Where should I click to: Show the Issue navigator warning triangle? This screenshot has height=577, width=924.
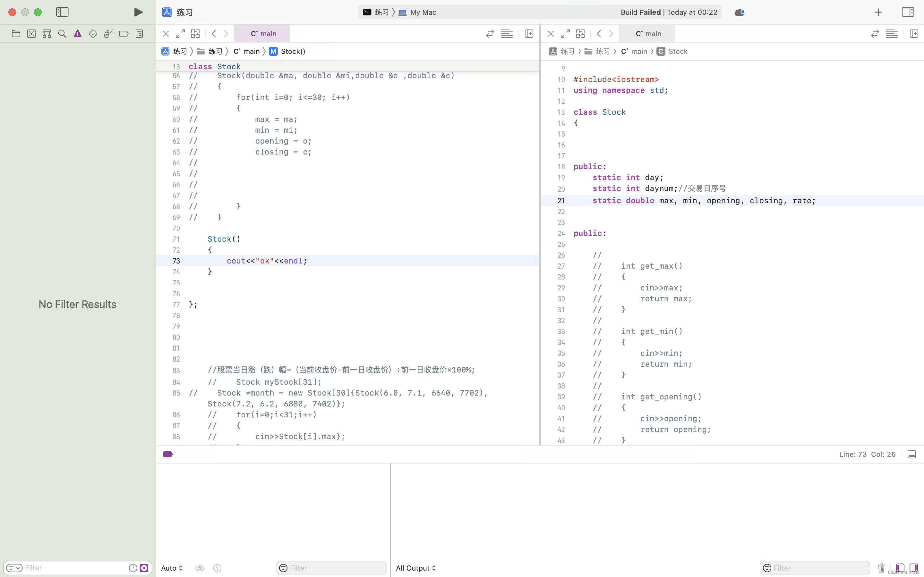(x=78, y=34)
